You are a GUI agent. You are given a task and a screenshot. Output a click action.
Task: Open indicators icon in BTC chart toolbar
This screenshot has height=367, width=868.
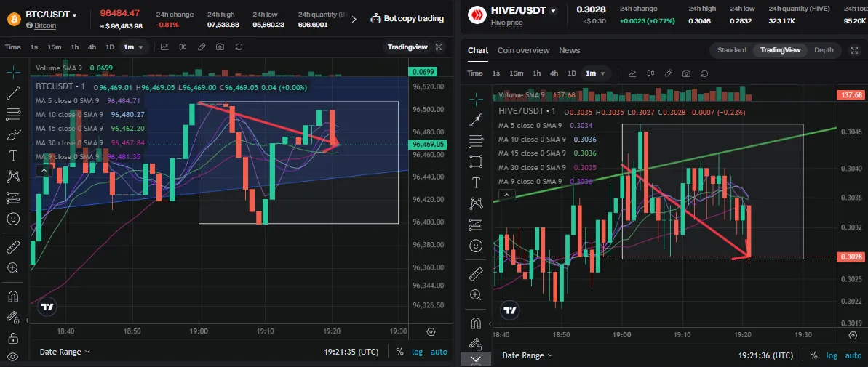(164, 47)
